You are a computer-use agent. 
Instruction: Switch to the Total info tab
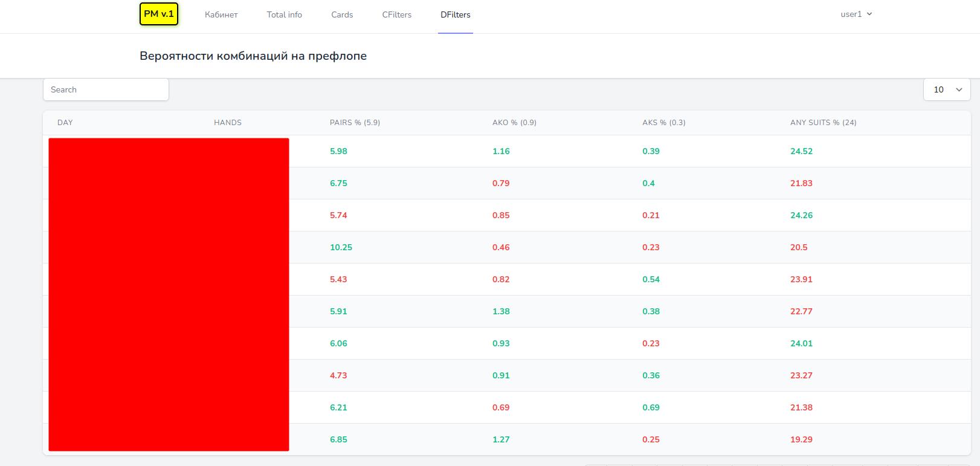(285, 15)
